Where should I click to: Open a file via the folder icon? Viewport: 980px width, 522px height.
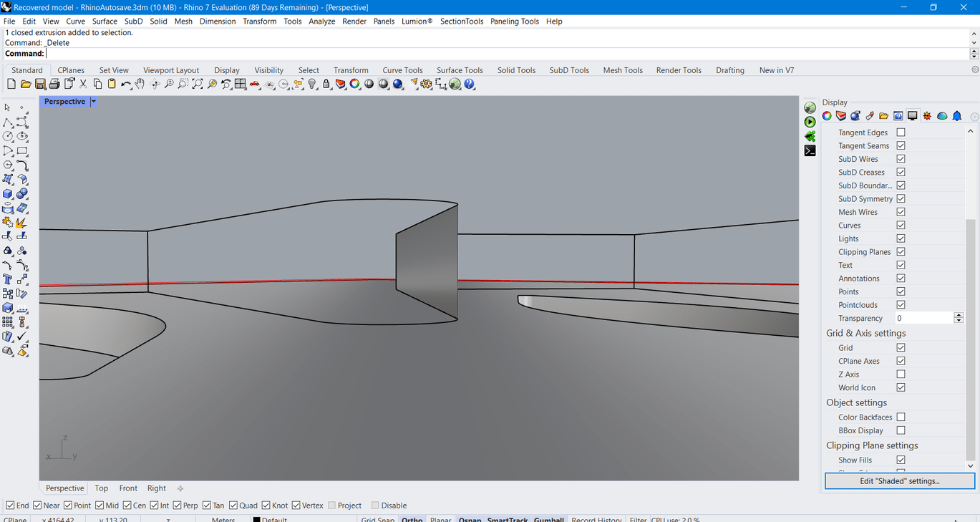tap(26, 84)
